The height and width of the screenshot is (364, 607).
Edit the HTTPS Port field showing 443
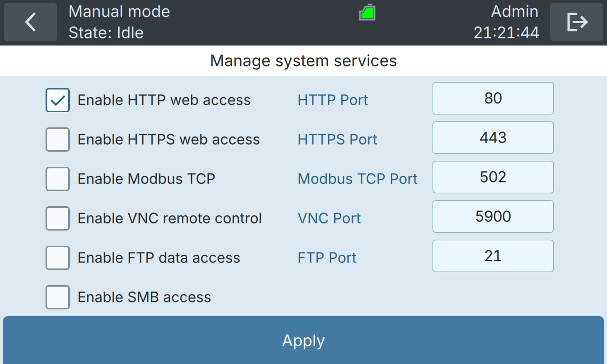[493, 138]
